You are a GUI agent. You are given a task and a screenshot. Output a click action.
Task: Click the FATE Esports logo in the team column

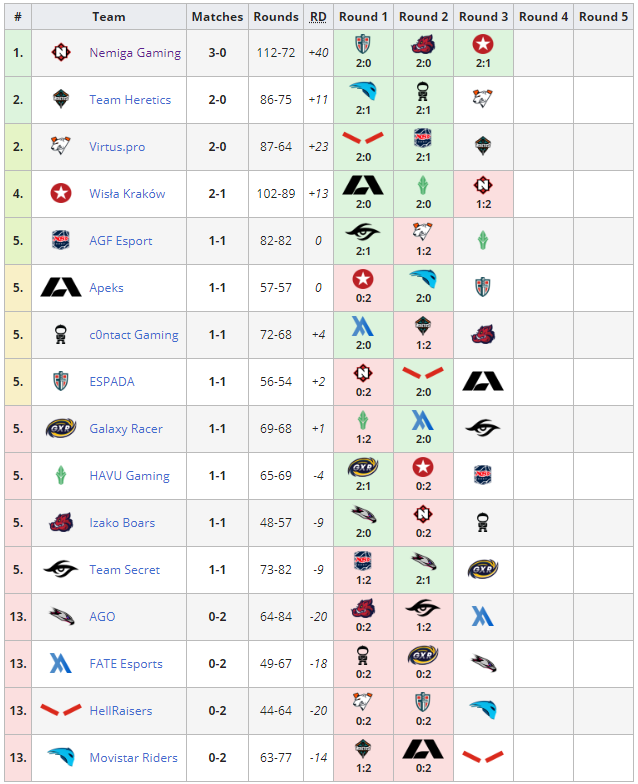61,664
